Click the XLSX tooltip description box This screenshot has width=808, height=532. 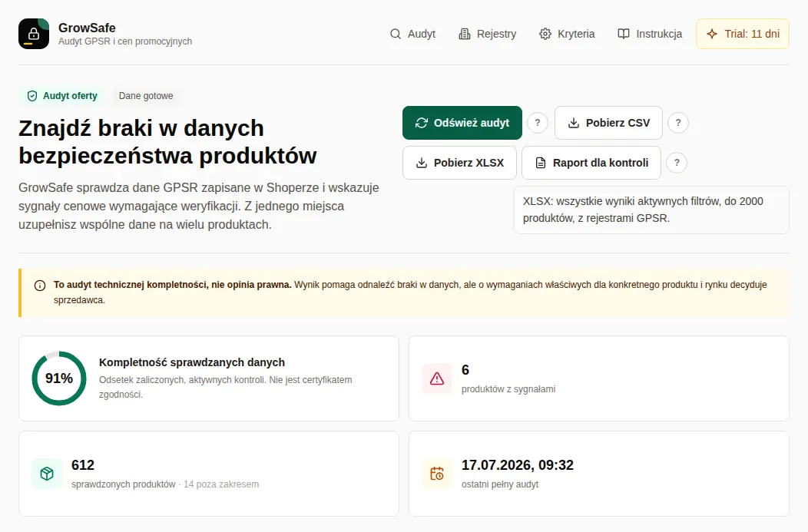651,210
